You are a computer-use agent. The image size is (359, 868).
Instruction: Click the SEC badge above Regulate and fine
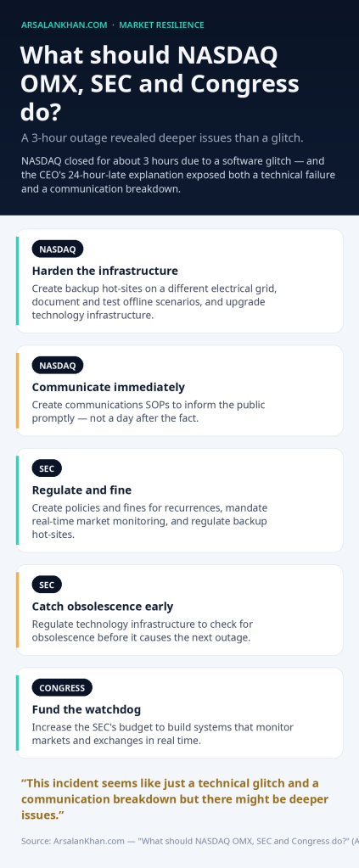(x=47, y=468)
